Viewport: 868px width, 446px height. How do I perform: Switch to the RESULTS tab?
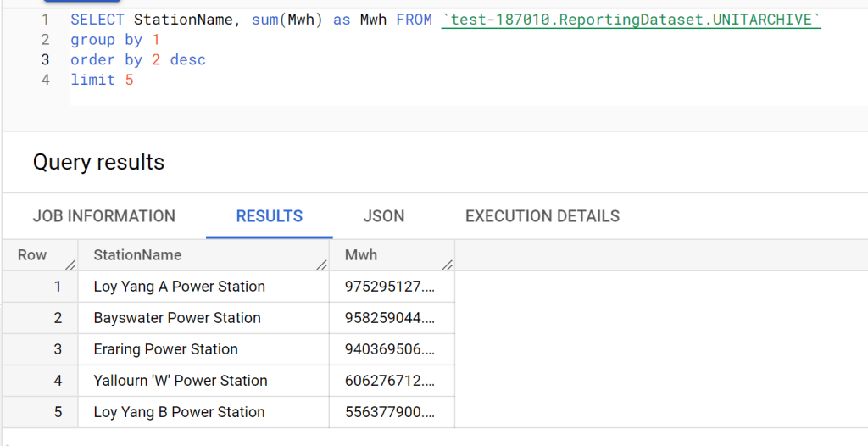pos(270,216)
